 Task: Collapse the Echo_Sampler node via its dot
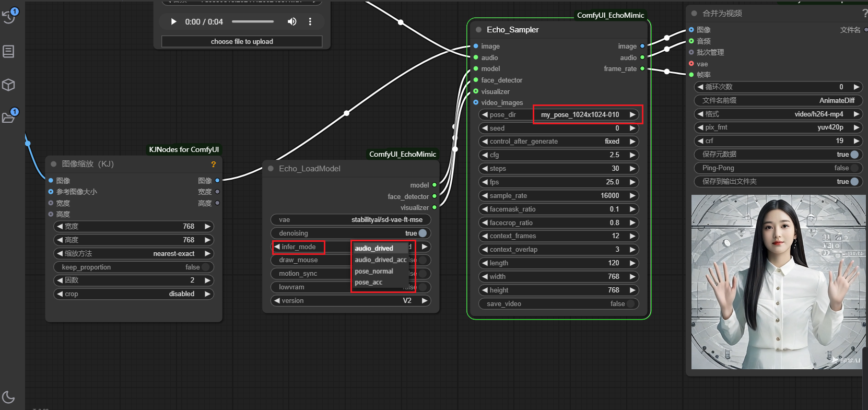[478, 30]
